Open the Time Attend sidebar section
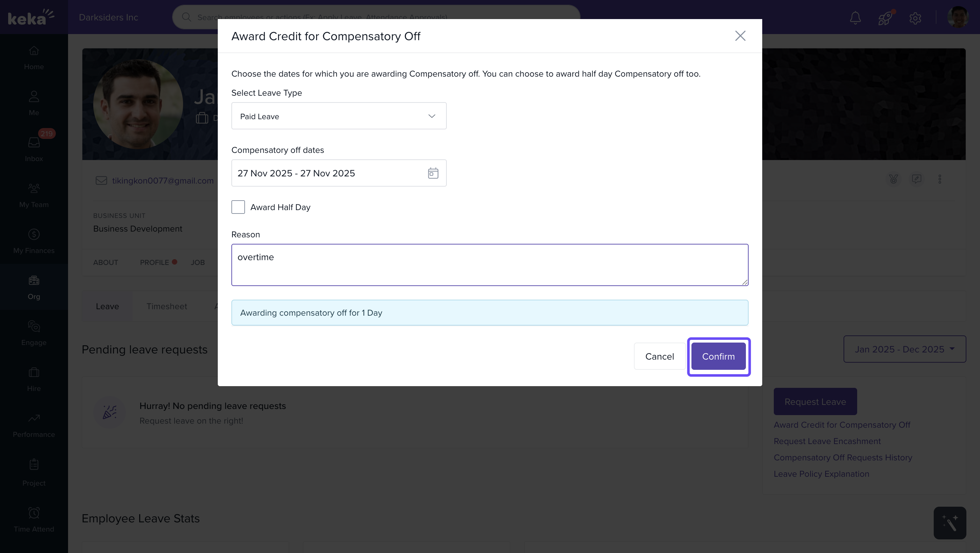 34,520
